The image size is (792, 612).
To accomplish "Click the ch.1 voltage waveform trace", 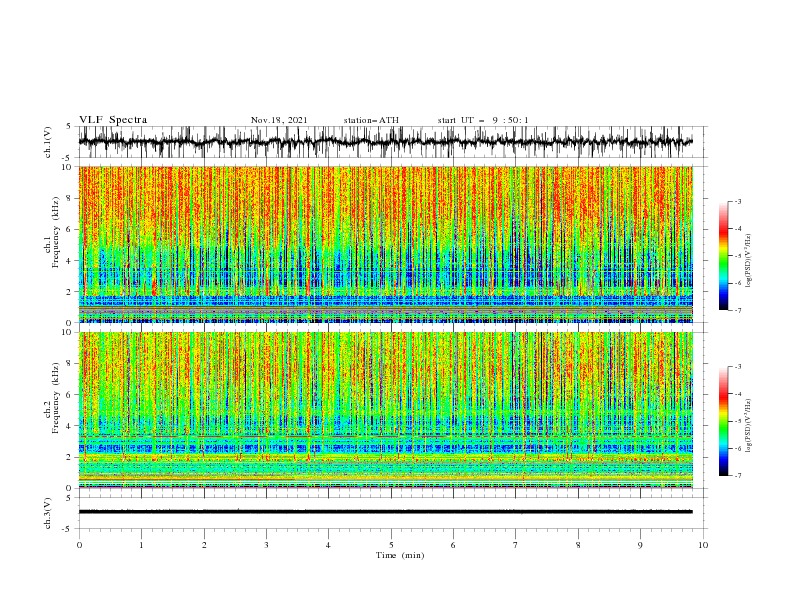I will (x=386, y=142).
